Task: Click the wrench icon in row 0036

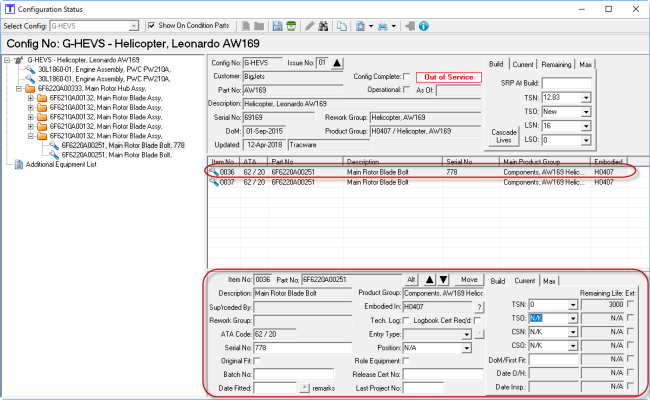Action: pos(214,172)
